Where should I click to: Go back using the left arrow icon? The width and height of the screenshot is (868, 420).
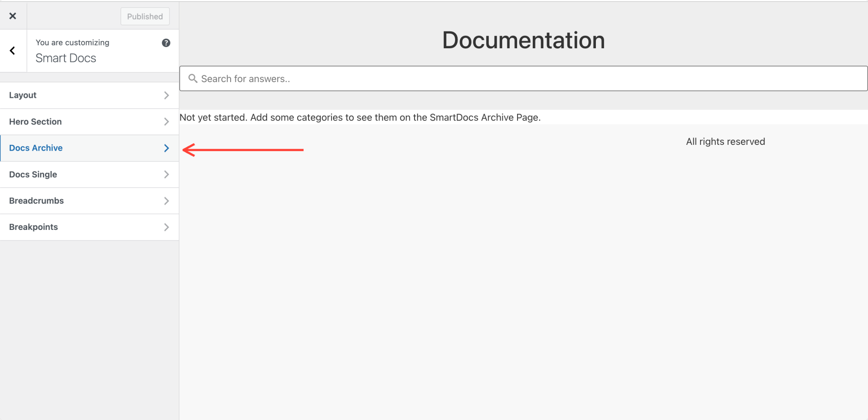coord(13,51)
